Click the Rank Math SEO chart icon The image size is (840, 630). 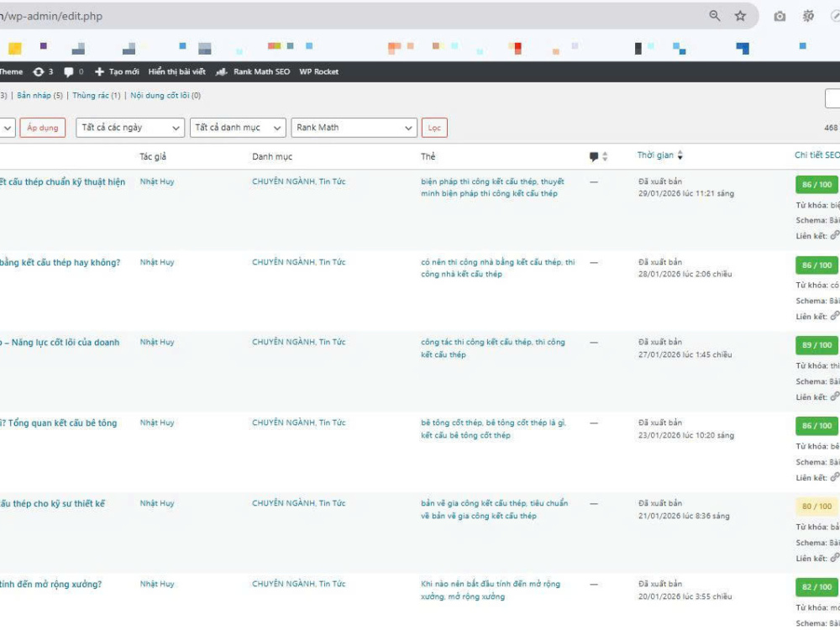pos(221,71)
